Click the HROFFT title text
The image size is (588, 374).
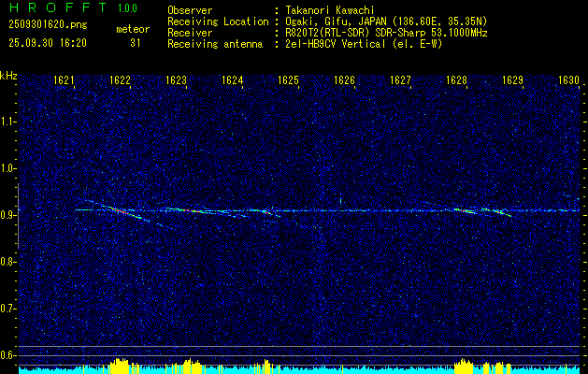[x=58, y=7]
